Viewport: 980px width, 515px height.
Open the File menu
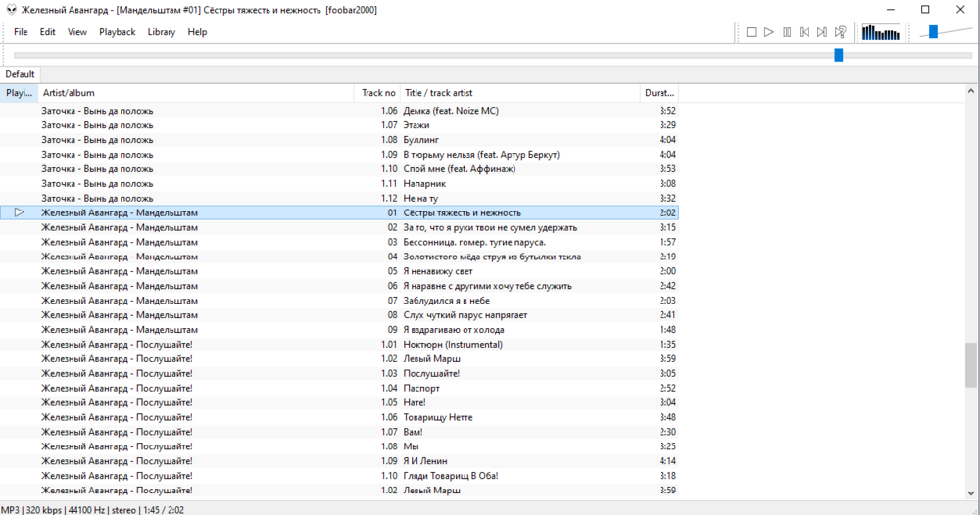[21, 32]
